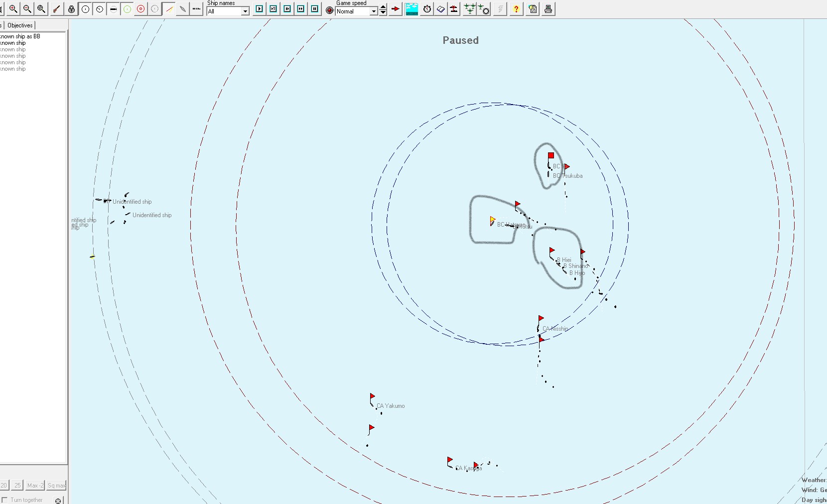Click the gray lightning bolt icon
Viewport: 827px width, 504px height.
point(500,9)
